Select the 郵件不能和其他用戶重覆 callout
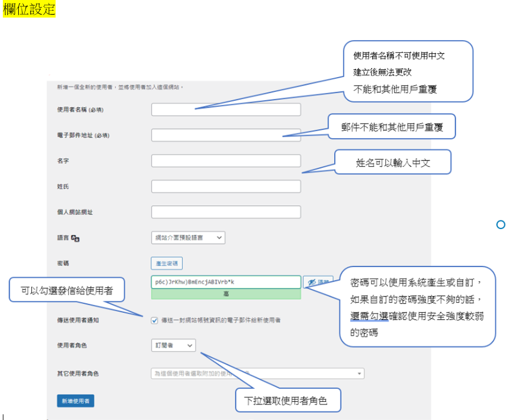The width and height of the screenshot is (514, 420). (392, 128)
